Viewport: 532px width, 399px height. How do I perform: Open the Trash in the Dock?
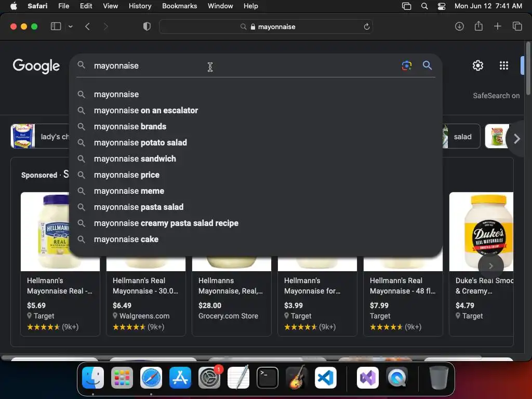(x=438, y=378)
